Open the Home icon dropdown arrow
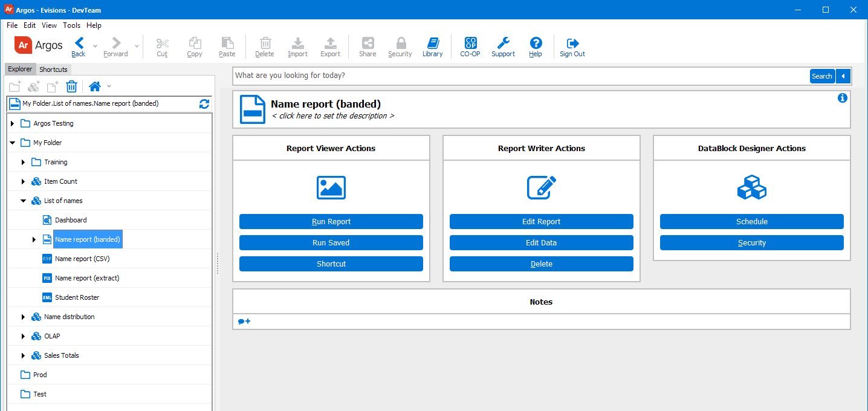The image size is (868, 411). (x=109, y=86)
